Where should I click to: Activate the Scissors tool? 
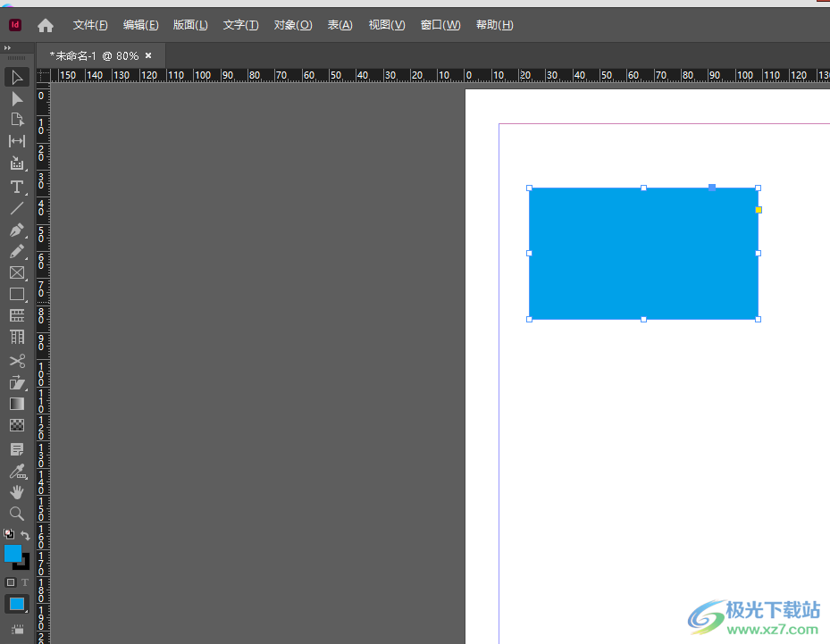pos(16,361)
